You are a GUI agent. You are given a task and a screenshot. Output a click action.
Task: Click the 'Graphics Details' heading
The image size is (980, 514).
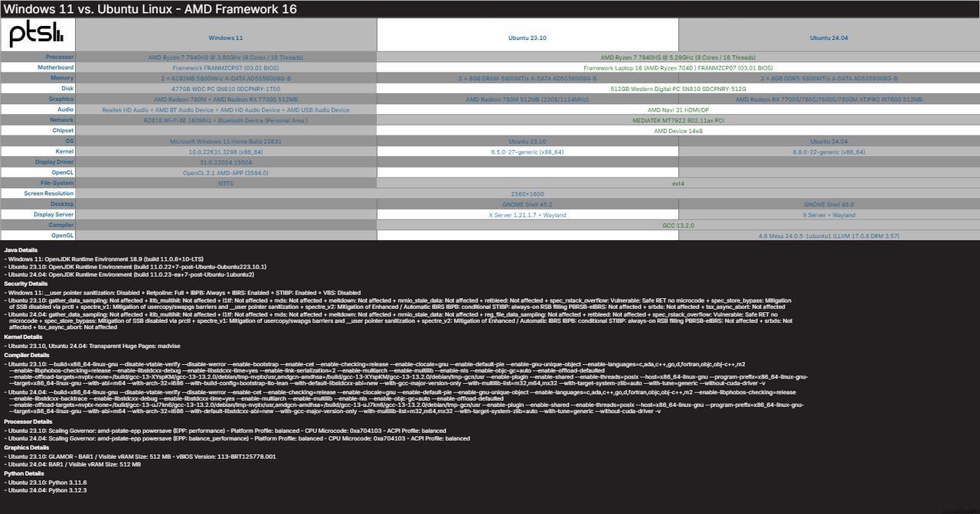(26, 448)
